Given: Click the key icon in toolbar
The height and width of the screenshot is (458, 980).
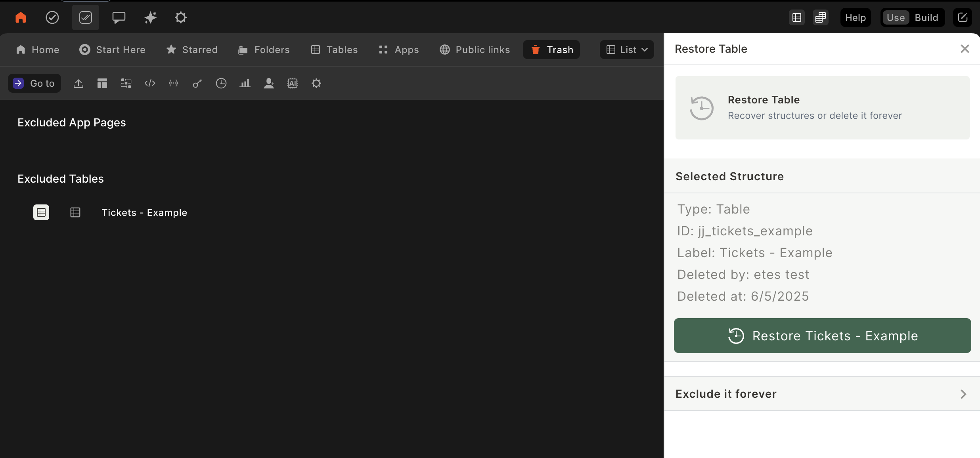Looking at the screenshot, I should [197, 83].
